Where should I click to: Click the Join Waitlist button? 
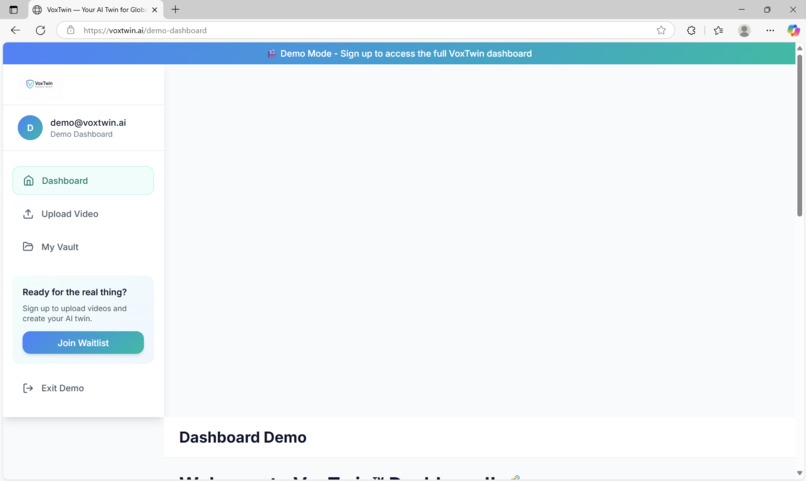pyautogui.click(x=83, y=343)
